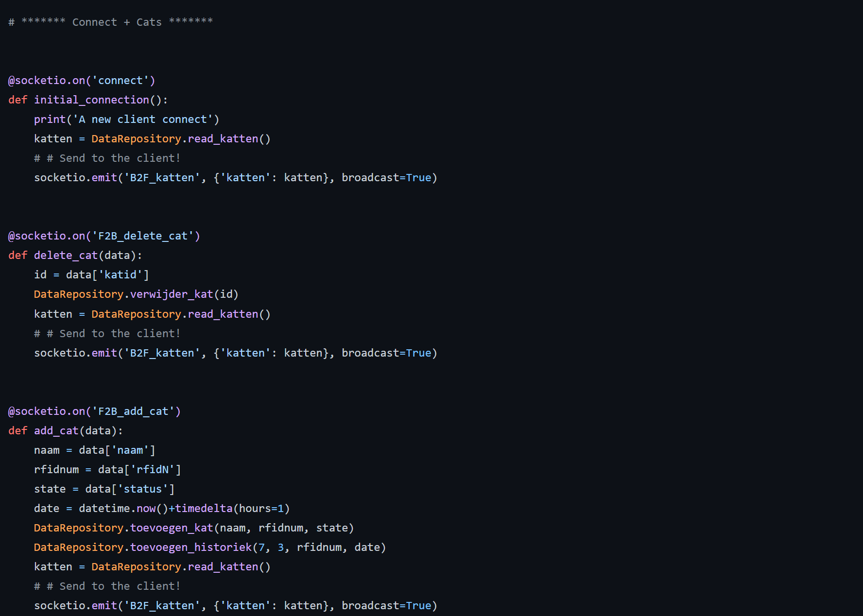The width and height of the screenshot is (863, 616).
Task: Click the line rfidnum = data['rfidN']
Action: click(107, 469)
